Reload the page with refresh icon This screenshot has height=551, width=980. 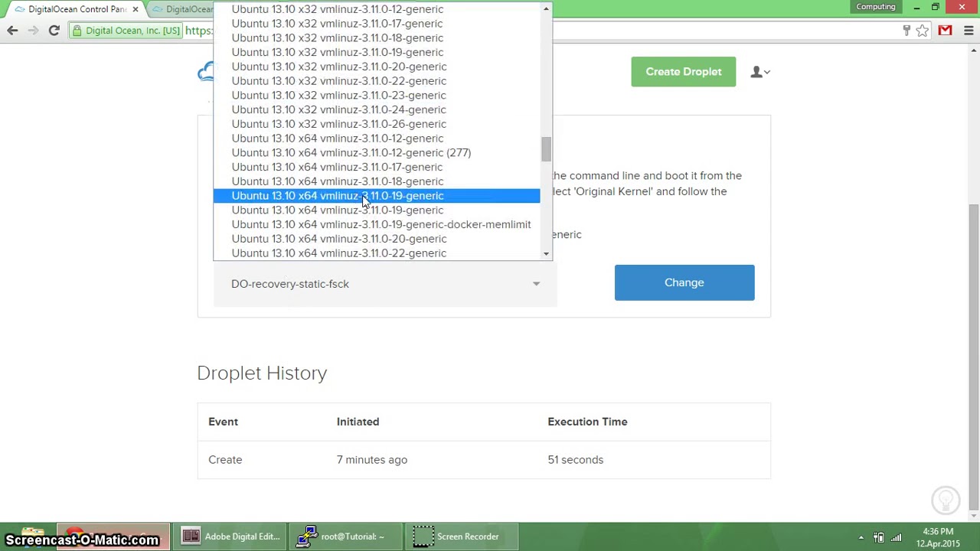[x=54, y=31]
